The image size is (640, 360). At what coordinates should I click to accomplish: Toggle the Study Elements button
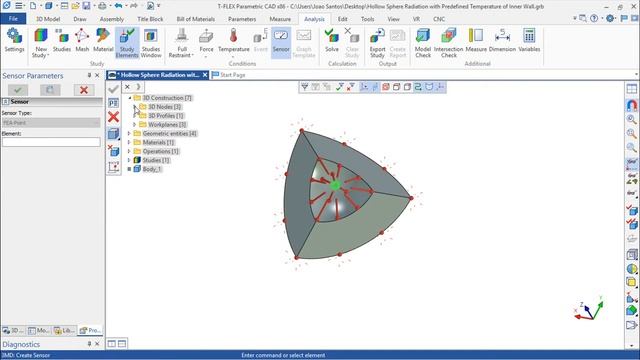(x=127, y=43)
